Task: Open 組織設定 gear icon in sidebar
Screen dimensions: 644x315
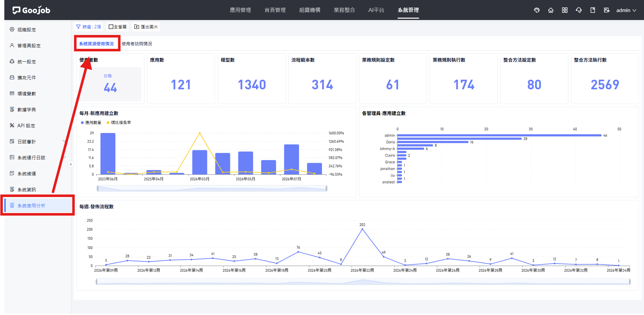Action: pos(12,29)
